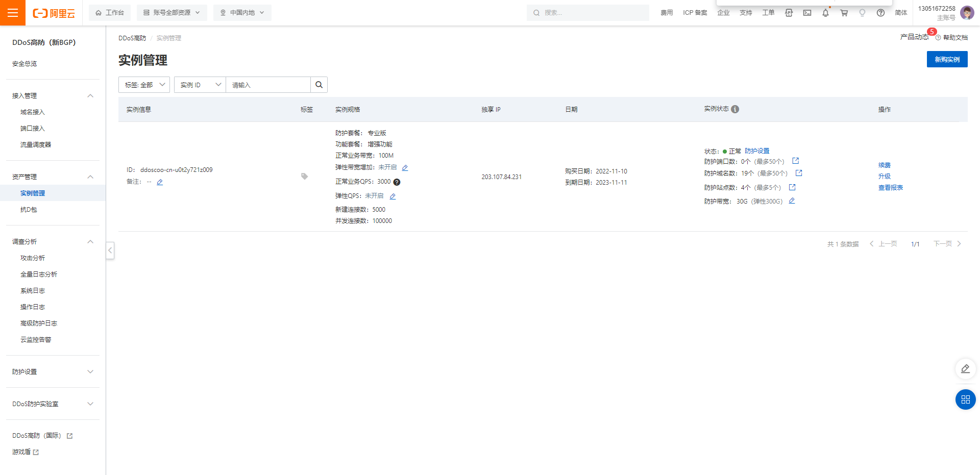
Task: Open 产品动态 with the badge
Action: 915,37
